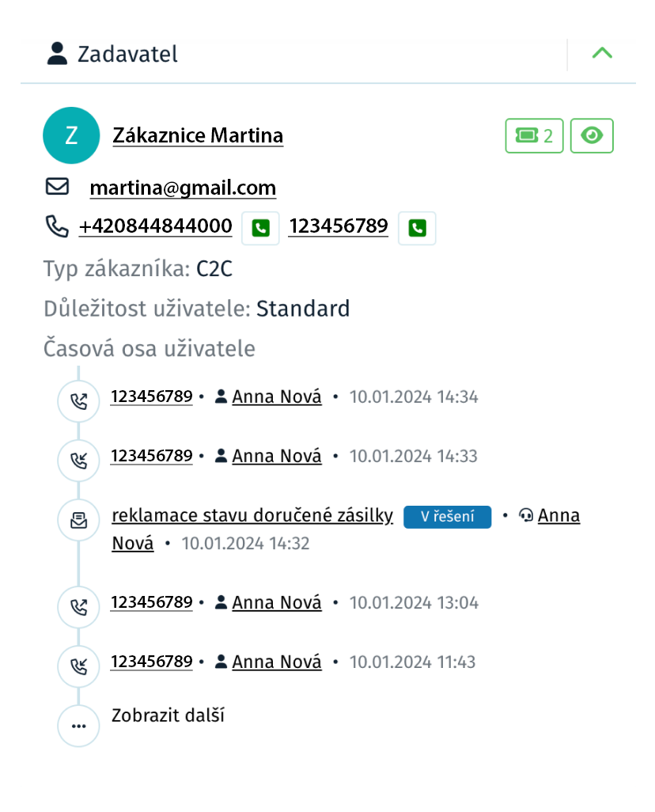Toggle the green eye watch button

tap(592, 135)
